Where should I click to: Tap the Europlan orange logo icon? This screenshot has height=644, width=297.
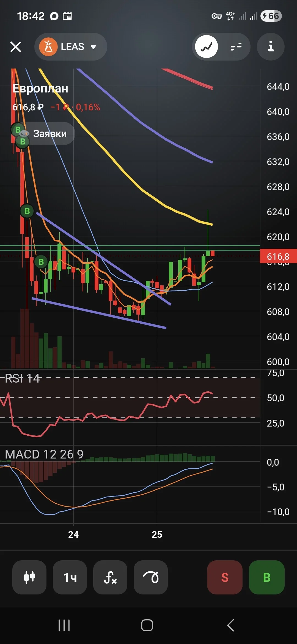pyautogui.click(x=48, y=47)
